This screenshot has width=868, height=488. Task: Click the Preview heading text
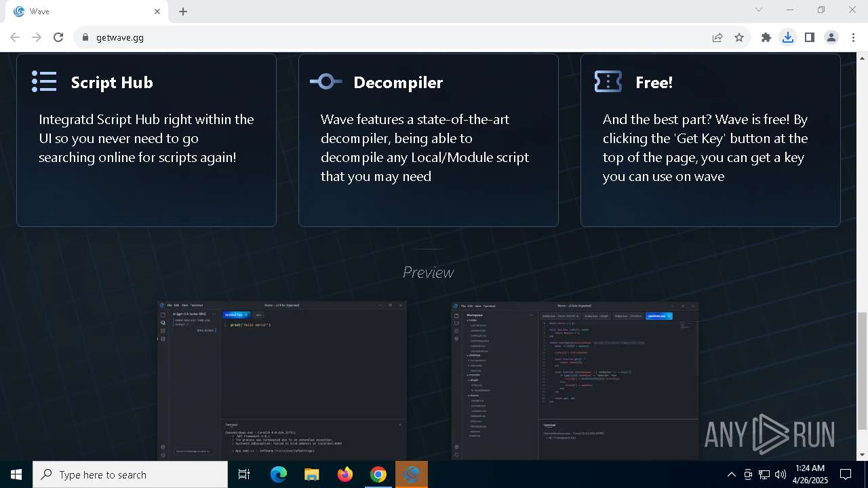tap(428, 272)
